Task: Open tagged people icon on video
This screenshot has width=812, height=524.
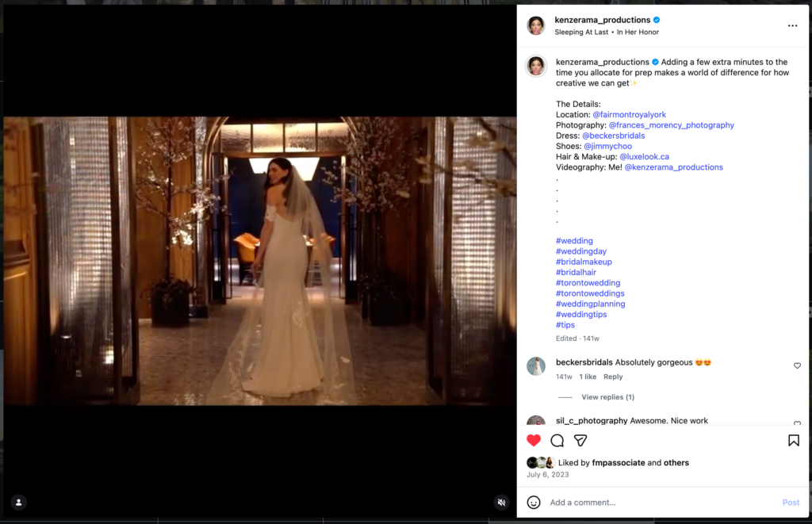Action: pos(18,502)
